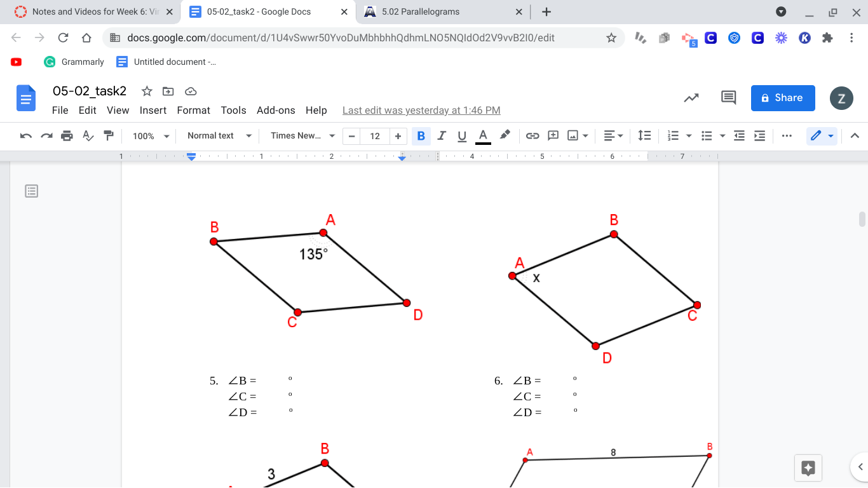Decrease the font size
This screenshot has width=868, height=488.
point(351,136)
